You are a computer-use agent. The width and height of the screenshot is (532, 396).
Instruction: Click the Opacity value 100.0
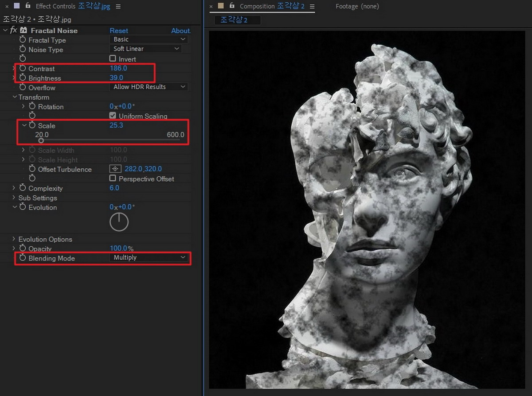pyautogui.click(x=118, y=248)
